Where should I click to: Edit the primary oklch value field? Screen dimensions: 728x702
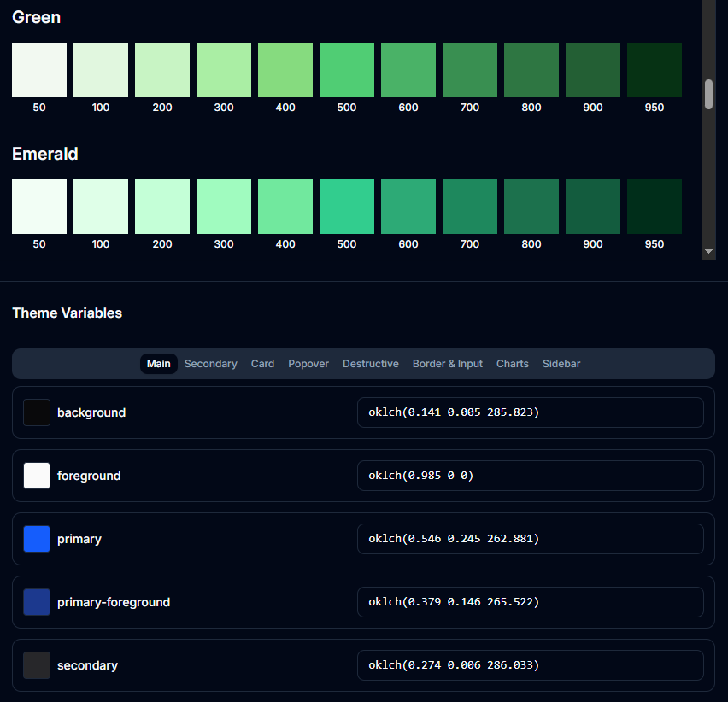[531, 539]
